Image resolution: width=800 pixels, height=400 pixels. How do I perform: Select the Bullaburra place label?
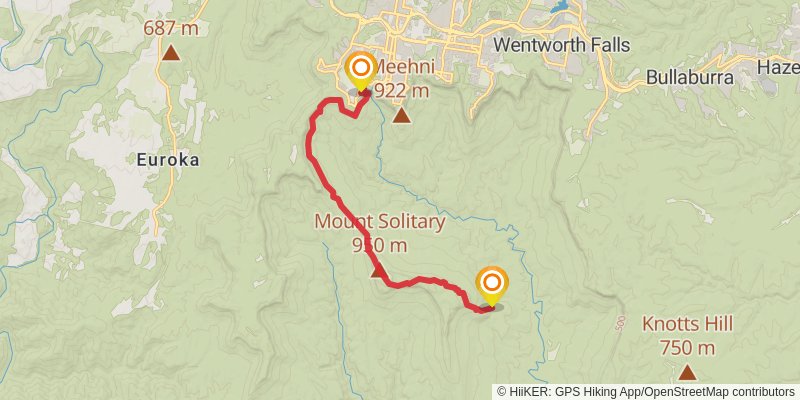(x=690, y=78)
